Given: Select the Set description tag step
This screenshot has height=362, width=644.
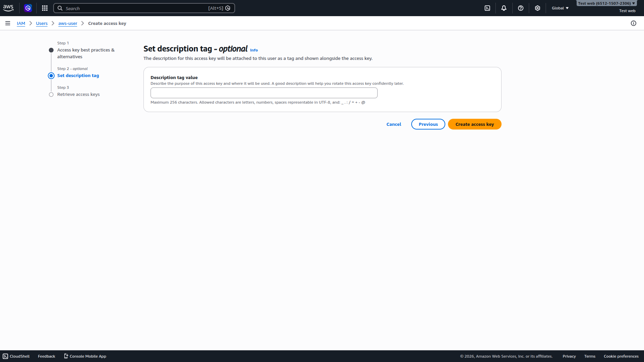Looking at the screenshot, I should pos(78,75).
